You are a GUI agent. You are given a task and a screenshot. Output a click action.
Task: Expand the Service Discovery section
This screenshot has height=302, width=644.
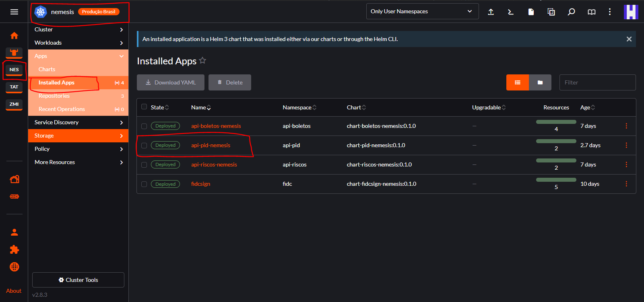[x=78, y=122]
